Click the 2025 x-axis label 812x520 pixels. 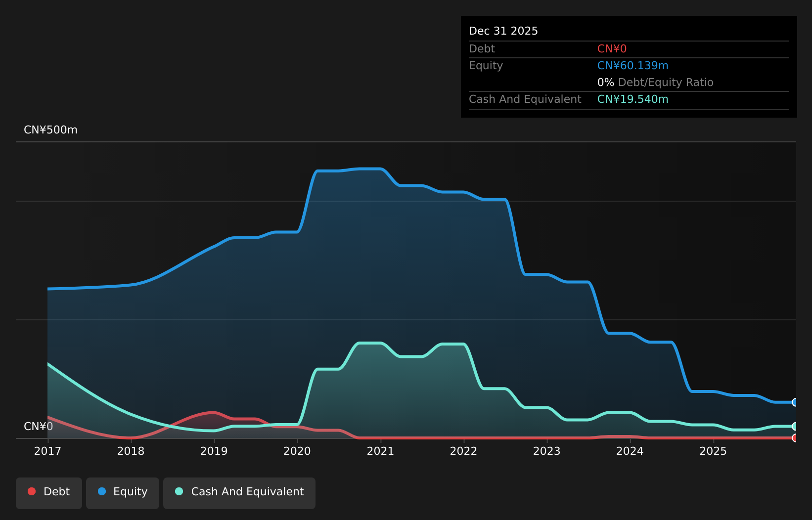point(713,451)
